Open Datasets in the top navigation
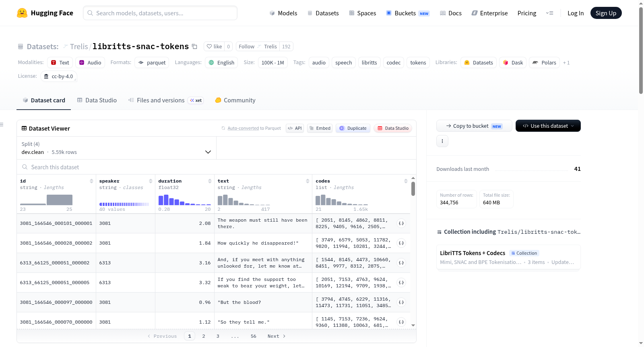The width and height of the screenshot is (644, 347). pyautogui.click(x=323, y=13)
